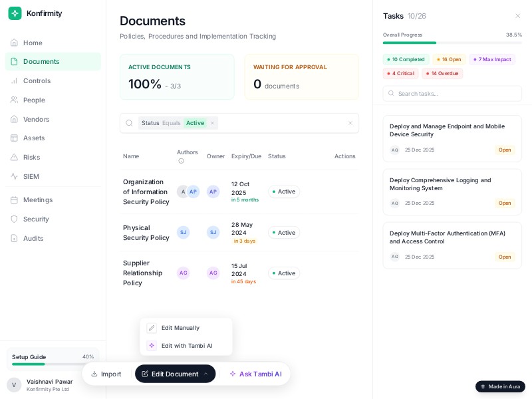
Task: Select Edit with Tambi AI menu option
Action: pos(187,346)
